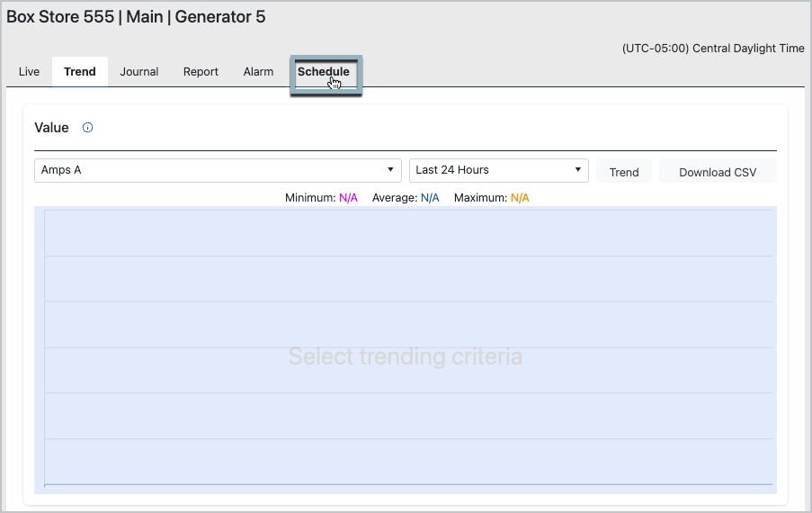This screenshot has height=513, width=812.
Task: Click the Minimum N/A value
Action: click(348, 198)
